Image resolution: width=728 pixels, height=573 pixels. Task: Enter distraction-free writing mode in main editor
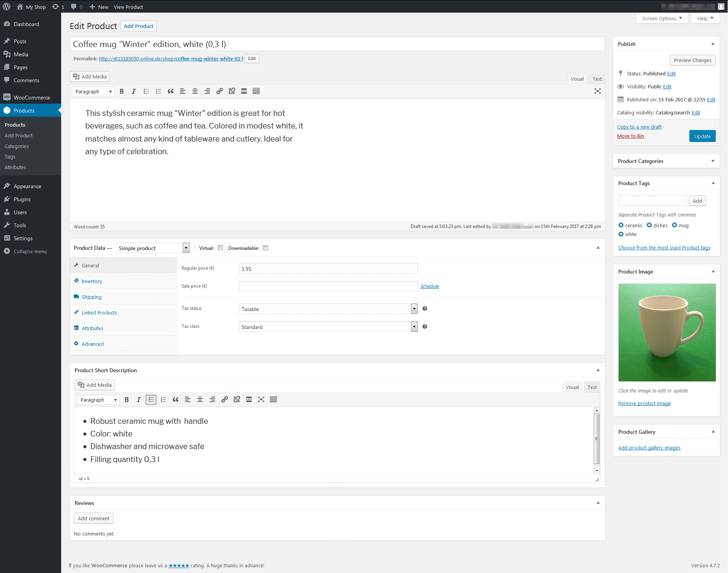pos(598,91)
